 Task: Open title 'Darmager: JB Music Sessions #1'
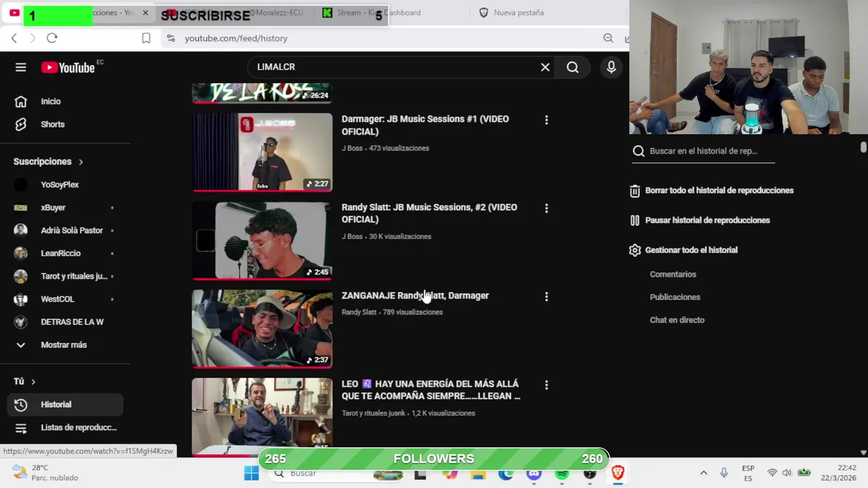[x=425, y=125]
